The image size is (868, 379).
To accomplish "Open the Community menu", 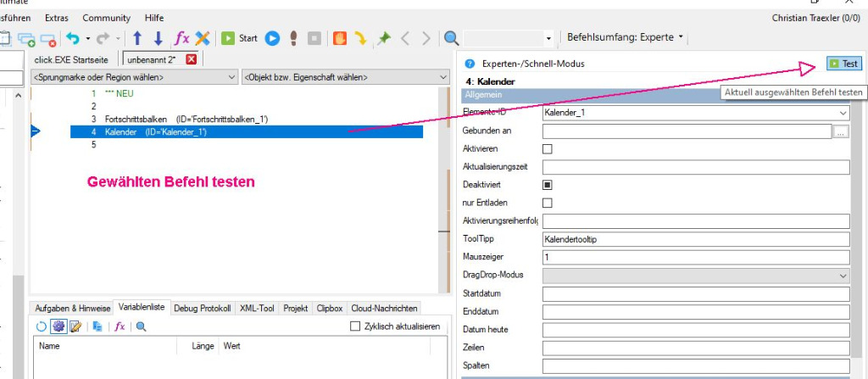I will coord(106,18).
